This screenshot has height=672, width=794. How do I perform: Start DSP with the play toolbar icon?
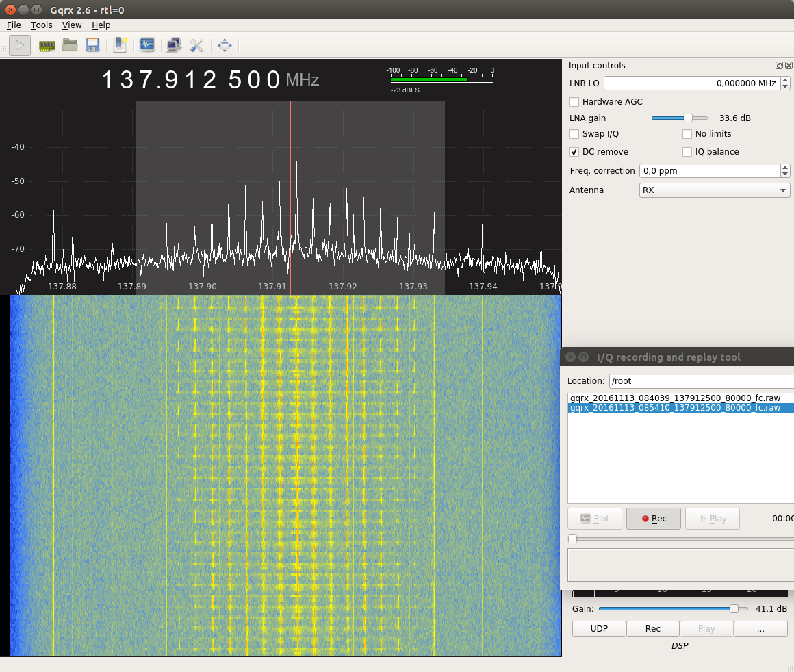(20, 46)
